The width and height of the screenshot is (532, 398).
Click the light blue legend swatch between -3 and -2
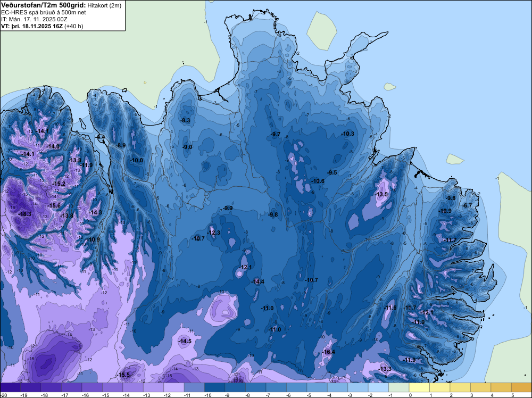pyautogui.click(x=358, y=387)
